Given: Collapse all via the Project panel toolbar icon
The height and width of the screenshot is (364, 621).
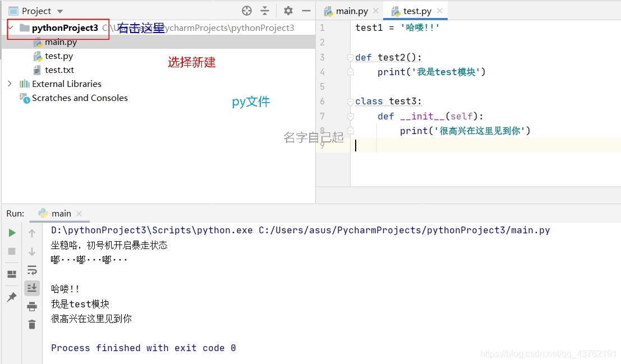Looking at the screenshot, I should coord(265,11).
